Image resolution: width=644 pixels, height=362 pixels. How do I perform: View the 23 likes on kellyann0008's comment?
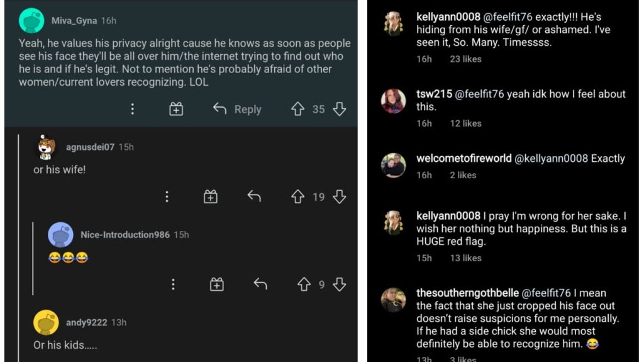coord(465,59)
